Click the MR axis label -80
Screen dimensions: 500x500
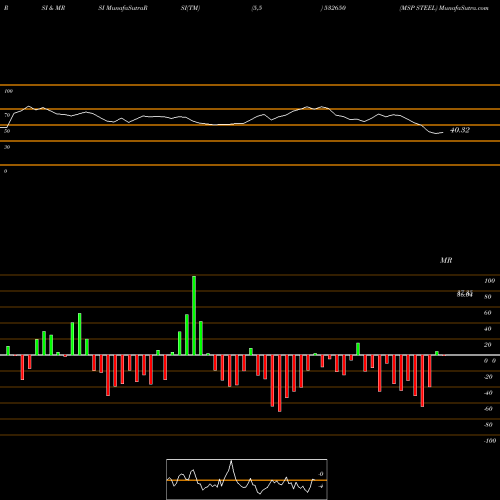point(488,425)
